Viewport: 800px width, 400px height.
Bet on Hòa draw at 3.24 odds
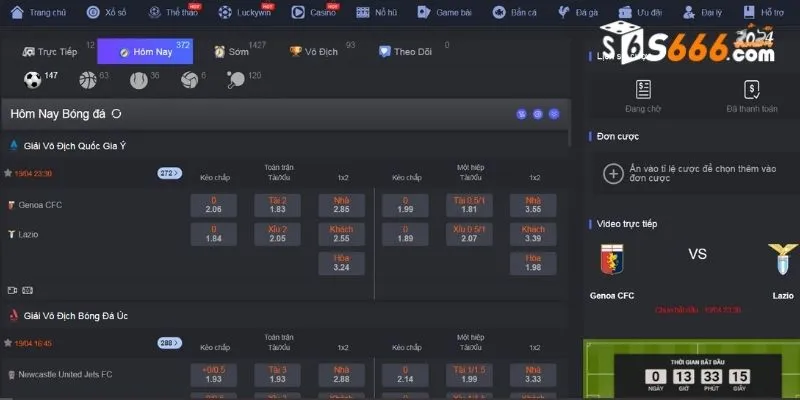point(341,262)
